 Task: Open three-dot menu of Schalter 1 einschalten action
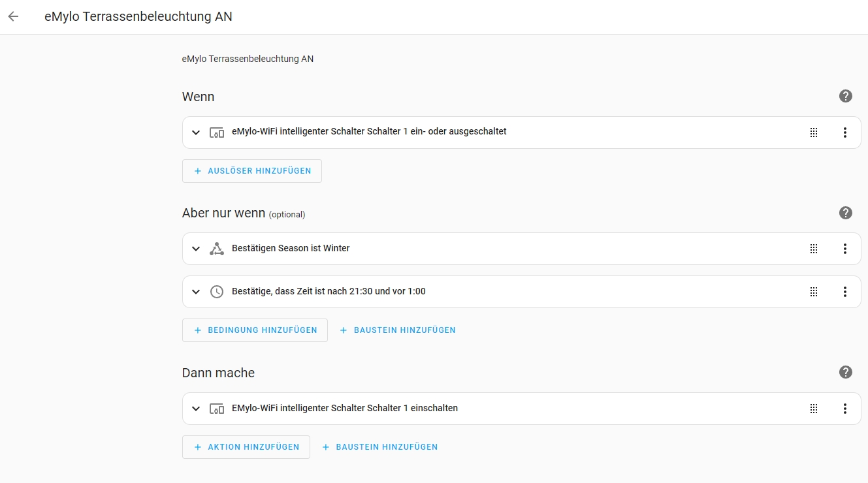(845, 409)
